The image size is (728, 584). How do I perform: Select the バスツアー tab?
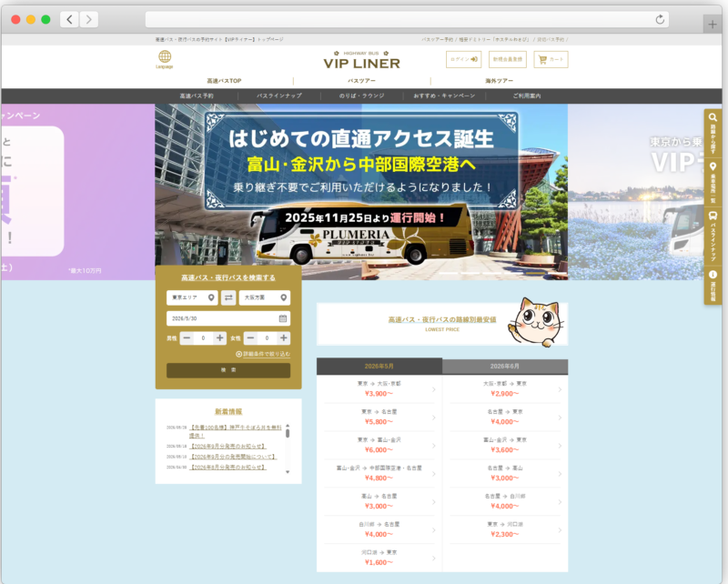tap(361, 81)
